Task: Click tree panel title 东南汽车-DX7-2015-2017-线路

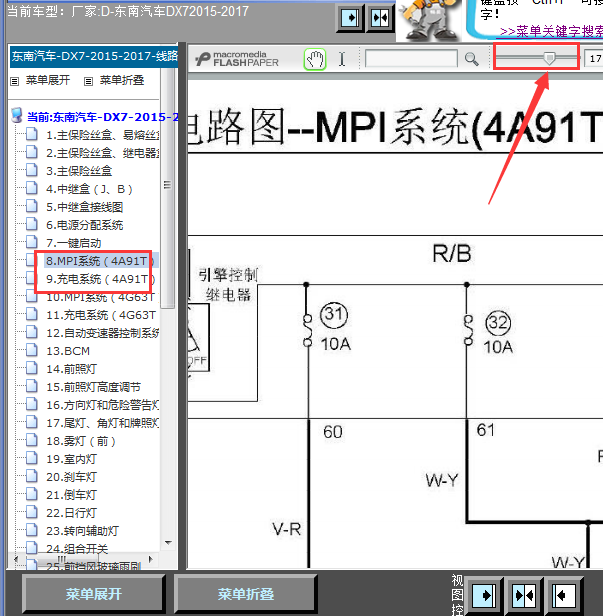Action: [x=94, y=56]
